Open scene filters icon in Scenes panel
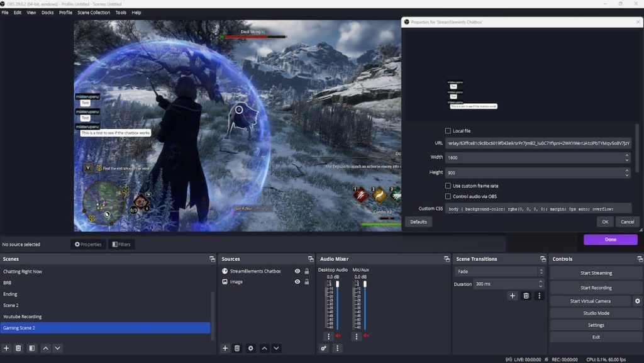 coord(31,349)
